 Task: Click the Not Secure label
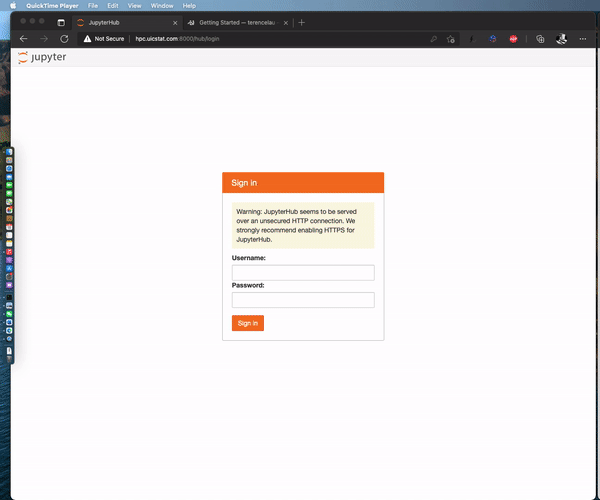click(x=109, y=39)
